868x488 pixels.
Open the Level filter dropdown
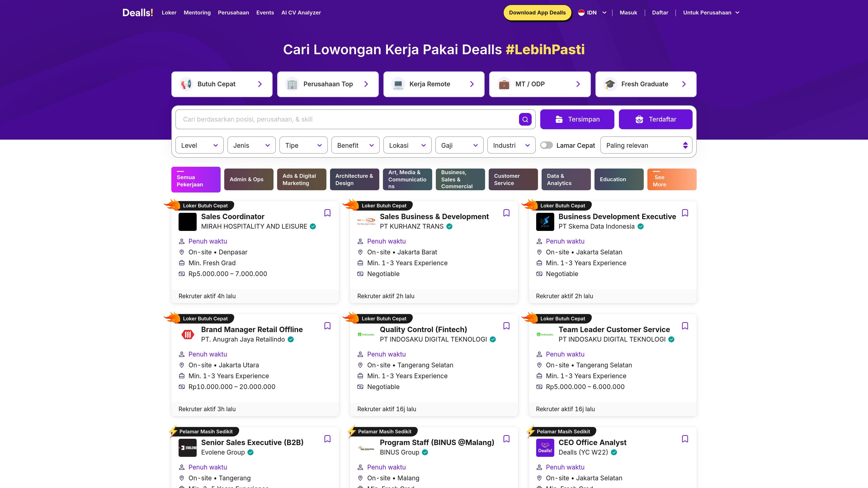point(199,145)
